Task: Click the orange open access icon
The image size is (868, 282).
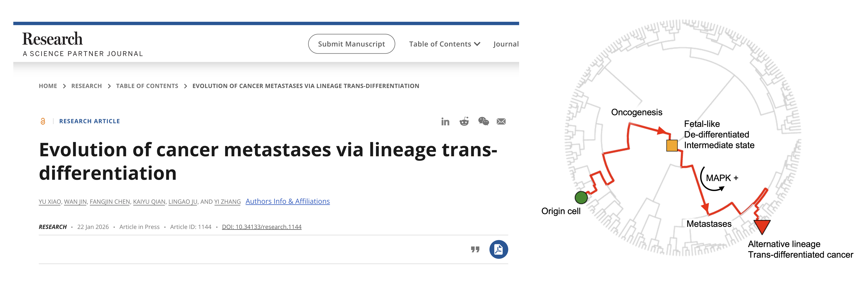Action: pos(43,121)
